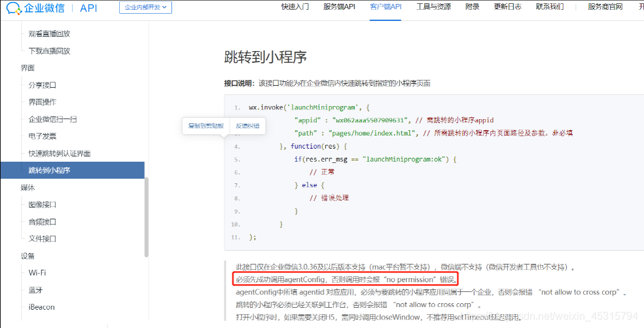Viewport: 644px width, 328px height.
Task: Click the "appid" code line
Action: point(394,120)
